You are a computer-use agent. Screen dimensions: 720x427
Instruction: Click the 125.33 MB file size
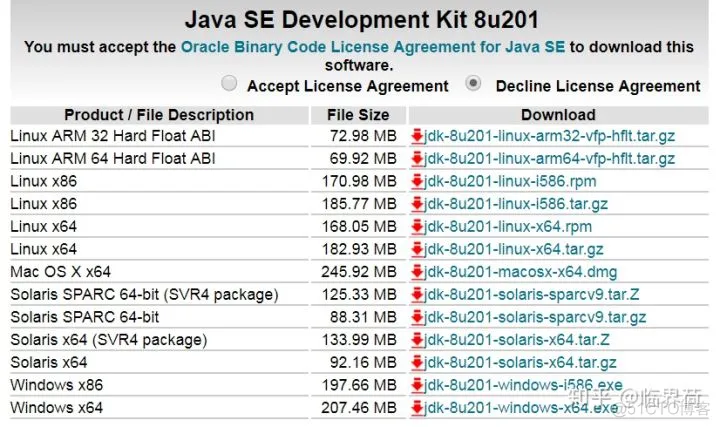[359, 294]
